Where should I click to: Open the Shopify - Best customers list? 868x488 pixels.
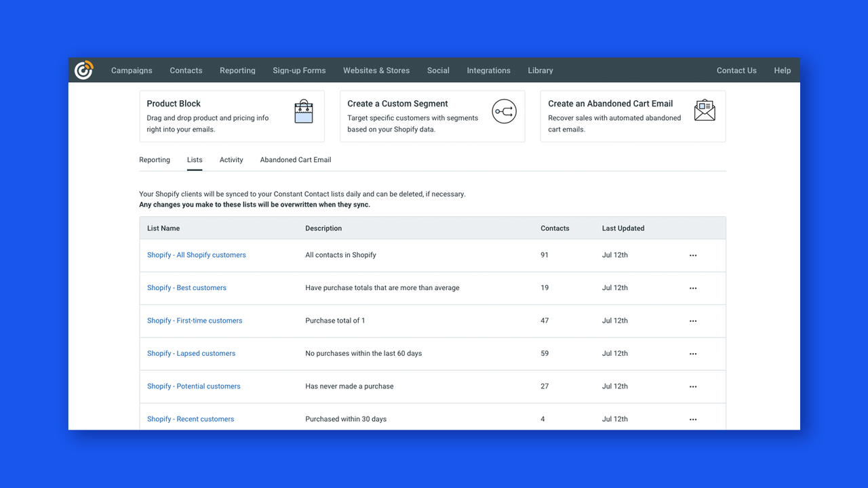[186, 287]
